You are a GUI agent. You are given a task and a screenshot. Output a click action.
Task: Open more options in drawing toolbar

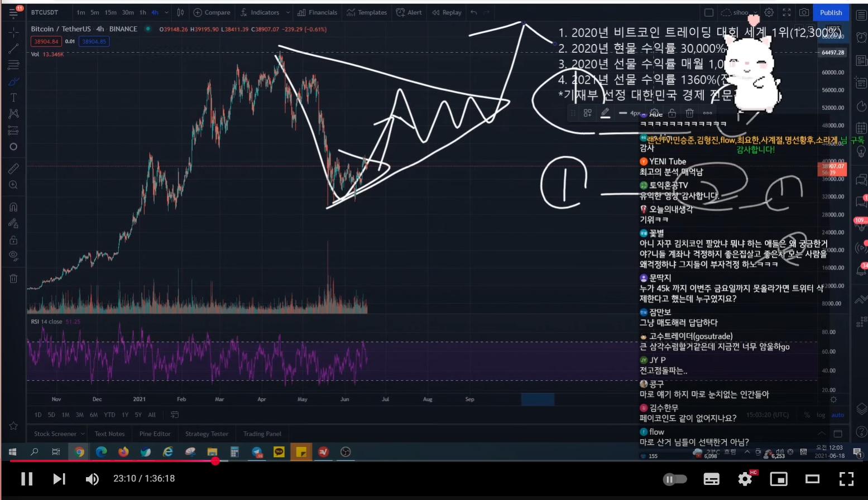(708, 113)
